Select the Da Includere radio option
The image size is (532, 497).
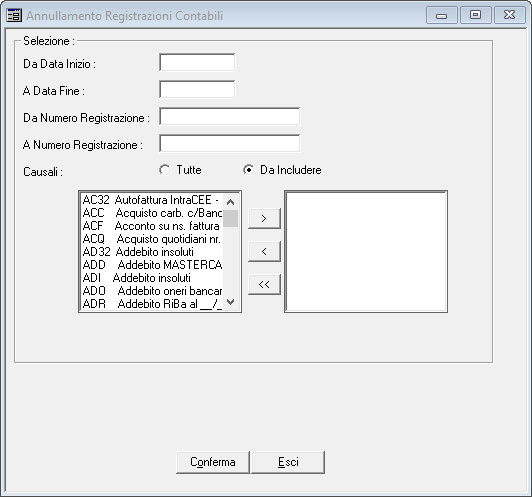click(x=249, y=170)
